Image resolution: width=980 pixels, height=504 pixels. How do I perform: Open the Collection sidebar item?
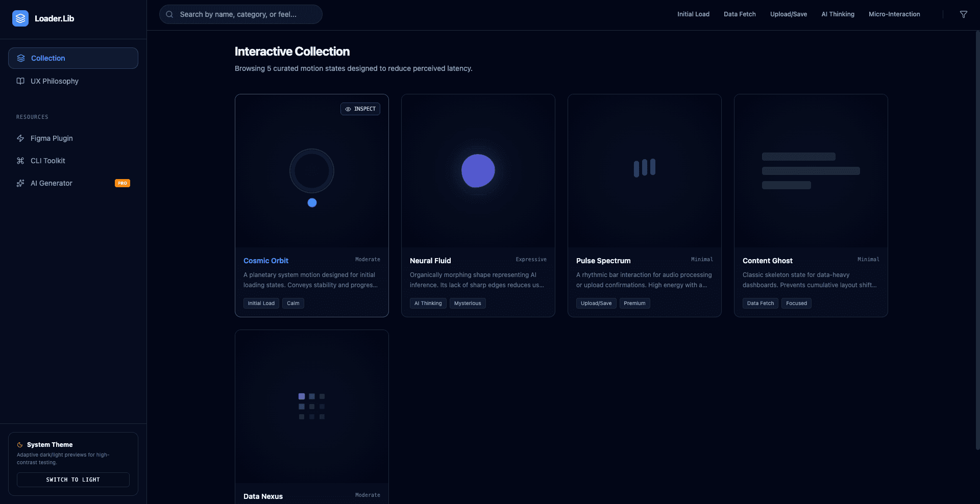[x=73, y=58]
